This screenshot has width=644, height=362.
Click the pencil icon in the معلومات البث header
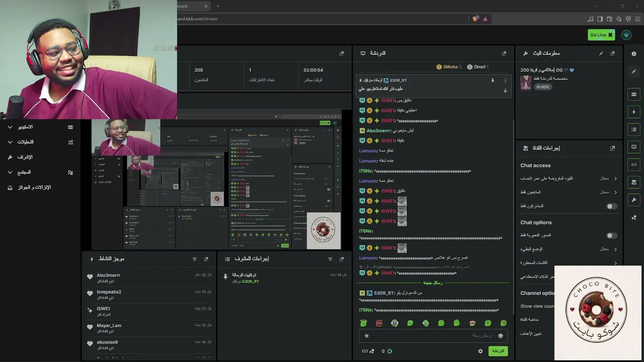[601, 53]
